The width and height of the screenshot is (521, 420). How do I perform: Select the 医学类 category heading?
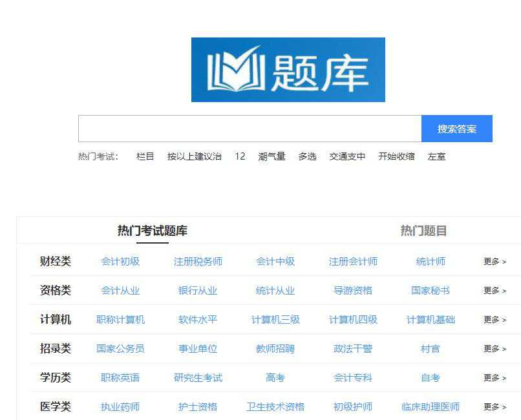[x=56, y=406]
